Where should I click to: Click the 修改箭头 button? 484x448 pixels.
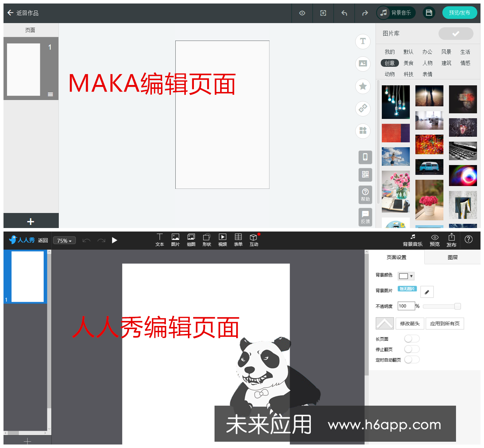click(x=410, y=323)
